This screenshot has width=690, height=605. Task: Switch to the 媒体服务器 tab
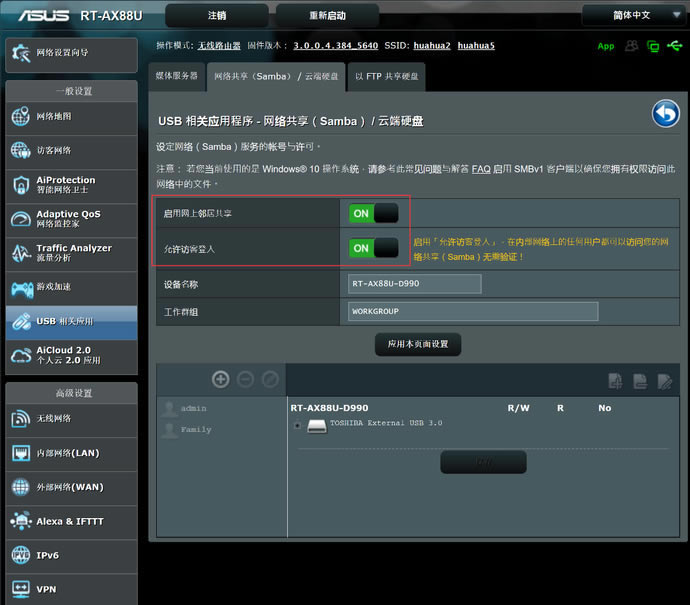pyautogui.click(x=177, y=76)
